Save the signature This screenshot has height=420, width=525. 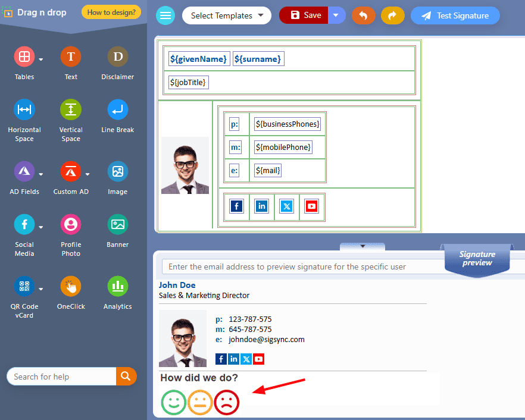(304, 15)
